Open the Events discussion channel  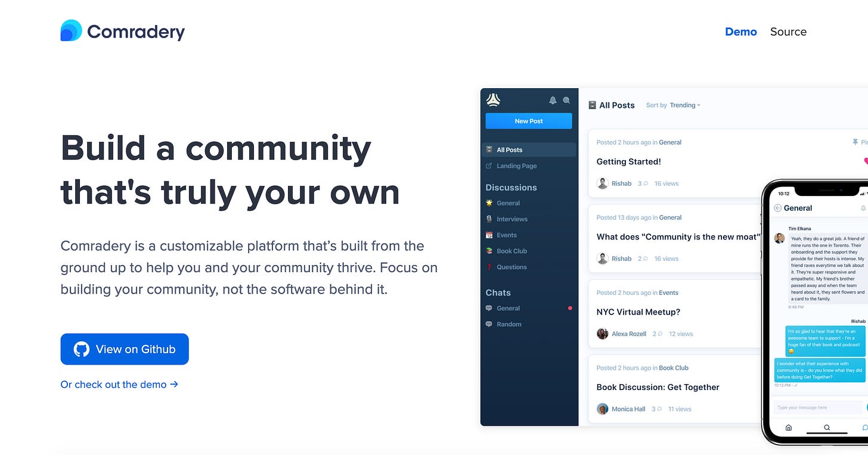tap(507, 235)
